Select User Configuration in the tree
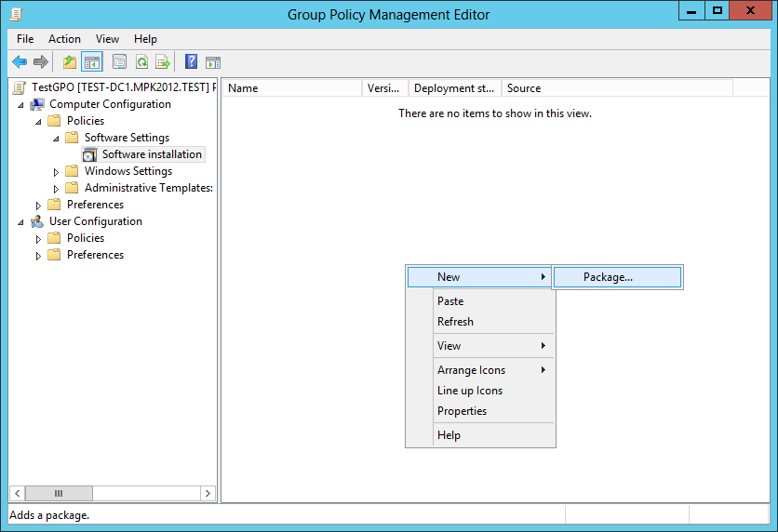The width and height of the screenshot is (778, 532). click(x=96, y=221)
